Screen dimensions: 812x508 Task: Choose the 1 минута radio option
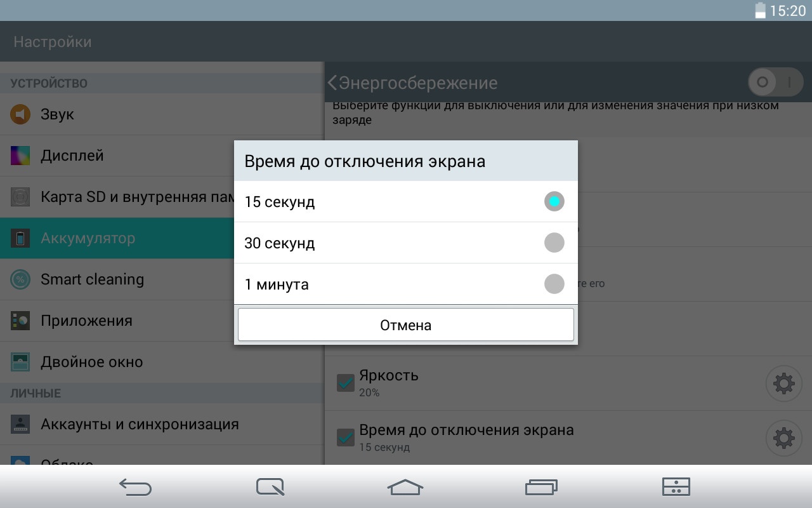(554, 284)
